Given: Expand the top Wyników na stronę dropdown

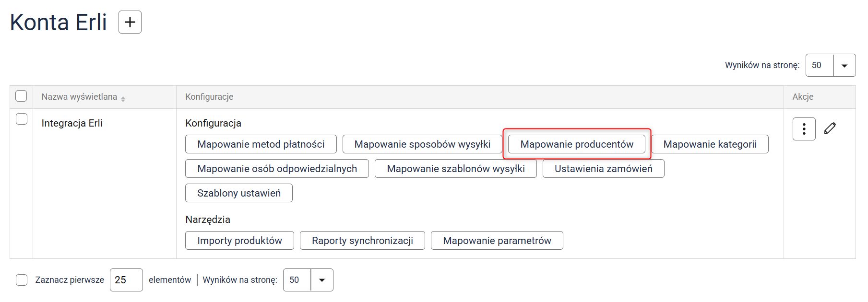Looking at the screenshot, I should coord(844,65).
